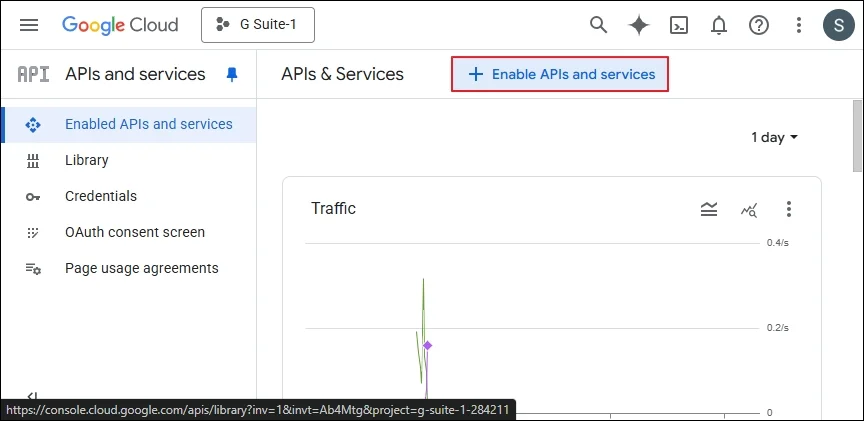This screenshot has width=864, height=421.
Task: Open the Traffic card three-dot menu
Action: (789, 209)
